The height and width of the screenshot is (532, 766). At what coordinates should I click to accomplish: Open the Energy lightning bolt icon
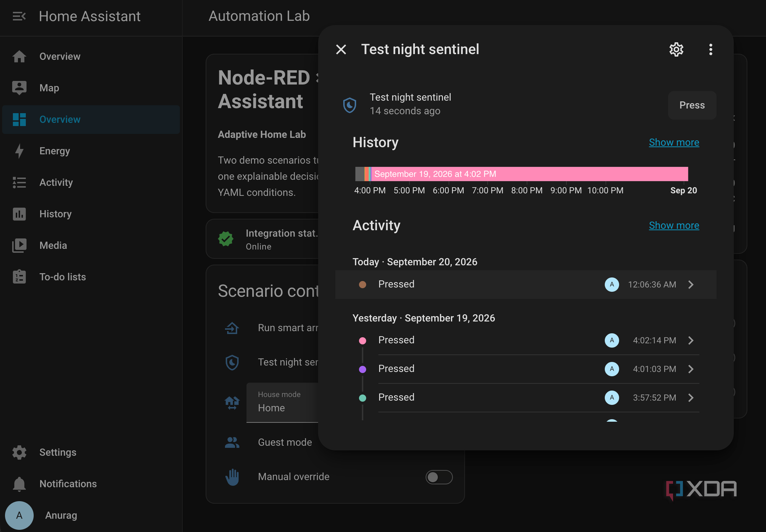19,151
